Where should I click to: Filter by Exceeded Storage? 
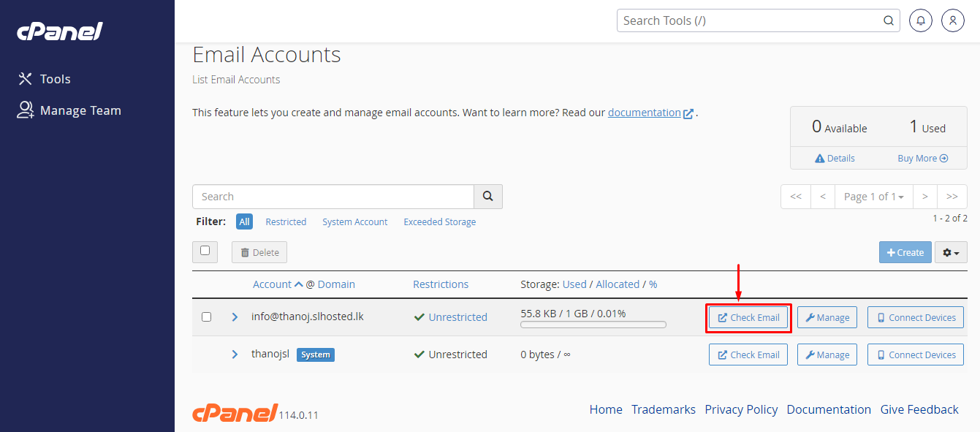(439, 221)
